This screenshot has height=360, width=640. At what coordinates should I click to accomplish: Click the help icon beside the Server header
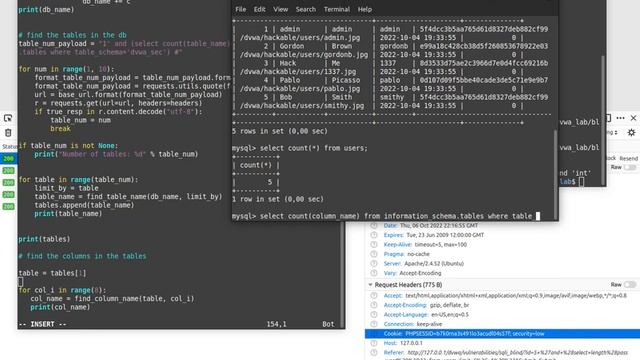pos(374,264)
